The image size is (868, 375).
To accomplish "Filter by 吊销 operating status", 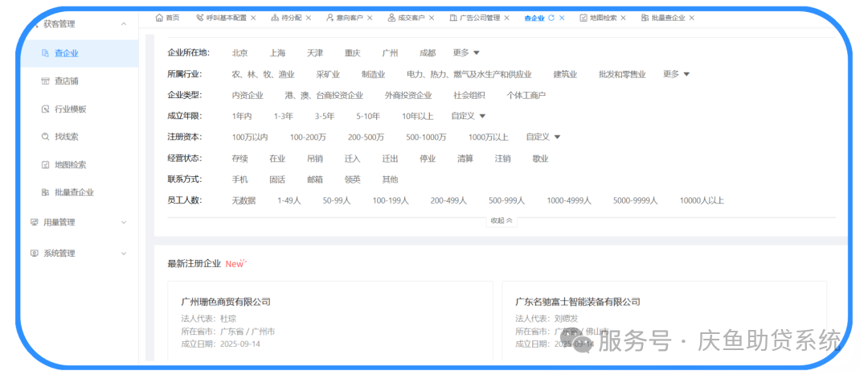I will [315, 159].
